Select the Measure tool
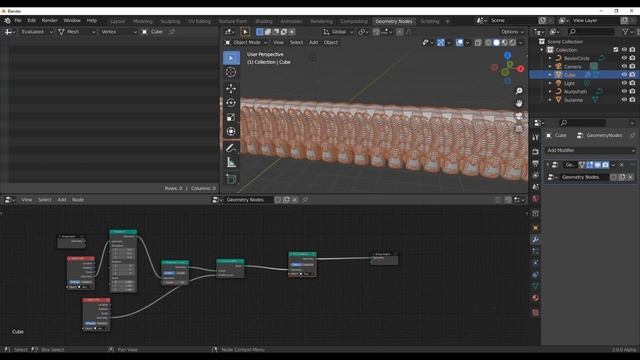The image size is (640, 360). coord(231,162)
